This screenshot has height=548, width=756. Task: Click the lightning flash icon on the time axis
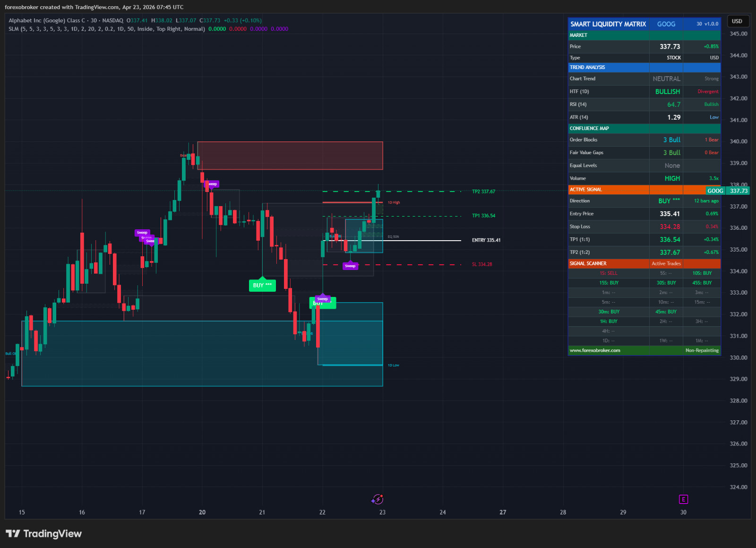[x=377, y=499]
